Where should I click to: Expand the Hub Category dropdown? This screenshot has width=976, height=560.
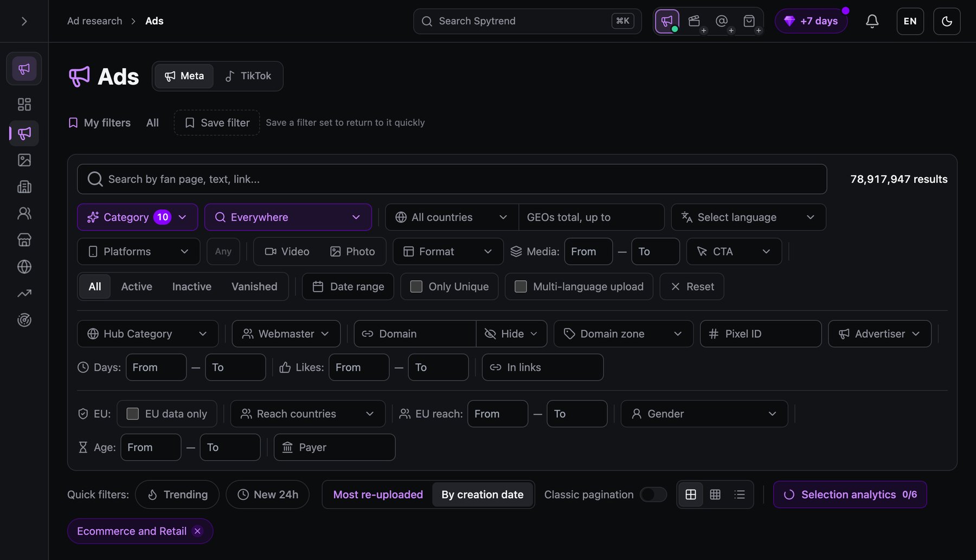147,334
